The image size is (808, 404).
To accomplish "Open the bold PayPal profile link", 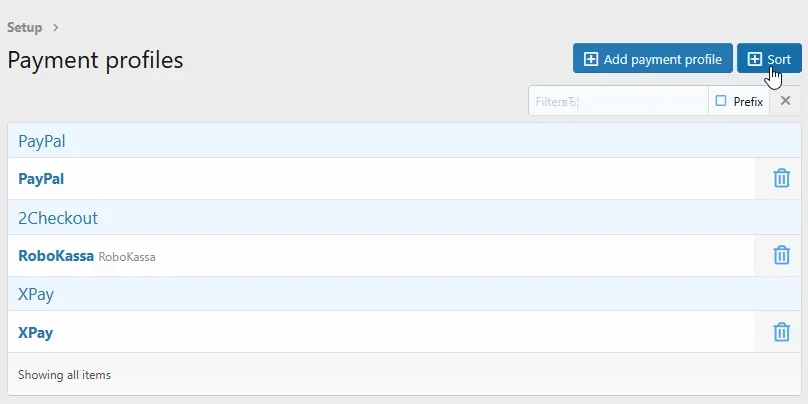I will [41, 179].
